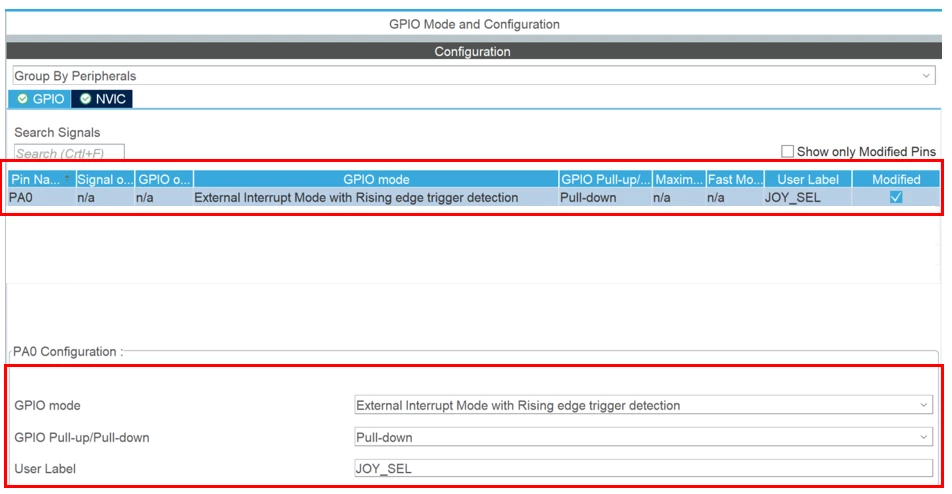Click the GPIO Pull-up column header

click(x=605, y=179)
